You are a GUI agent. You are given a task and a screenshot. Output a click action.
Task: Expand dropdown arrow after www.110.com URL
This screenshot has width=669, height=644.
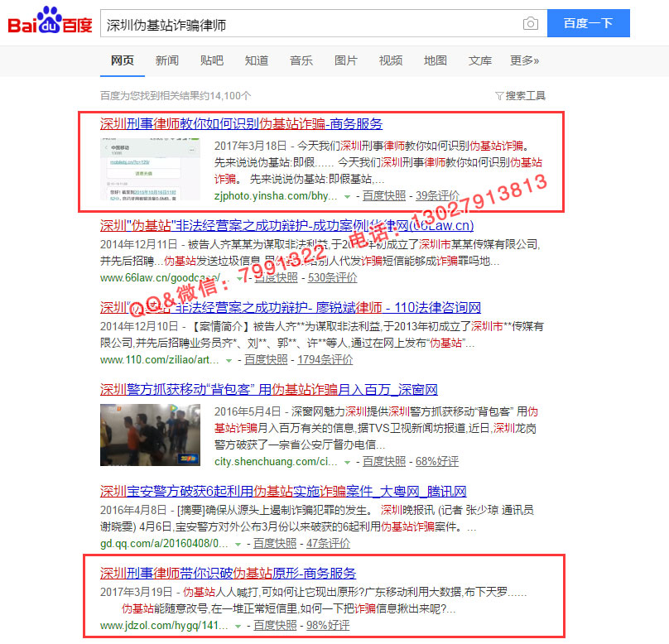pyautogui.click(x=229, y=360)
